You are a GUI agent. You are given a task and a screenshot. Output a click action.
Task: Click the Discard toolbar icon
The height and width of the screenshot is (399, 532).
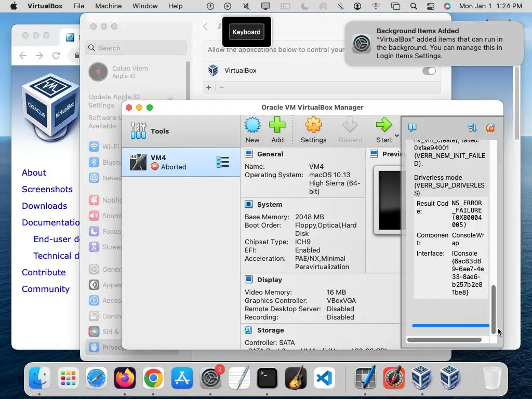(350, 125)
